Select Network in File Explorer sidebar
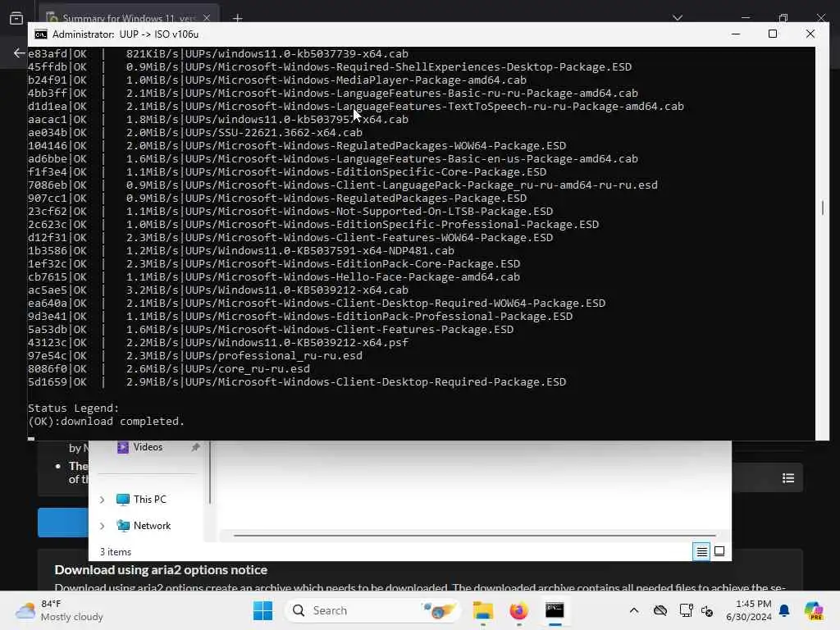This screenshot has width=840, height=630. coord(152,526)
